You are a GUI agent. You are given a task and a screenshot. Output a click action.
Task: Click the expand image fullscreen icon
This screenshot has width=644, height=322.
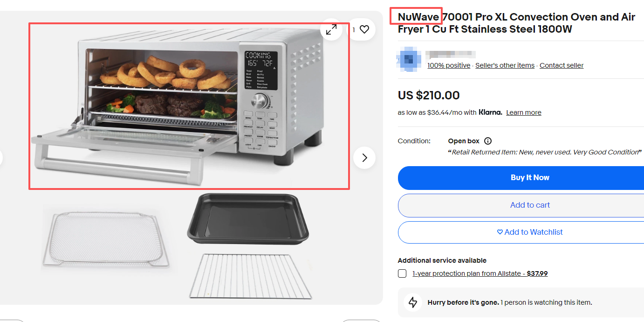click(x=331, y=29)
